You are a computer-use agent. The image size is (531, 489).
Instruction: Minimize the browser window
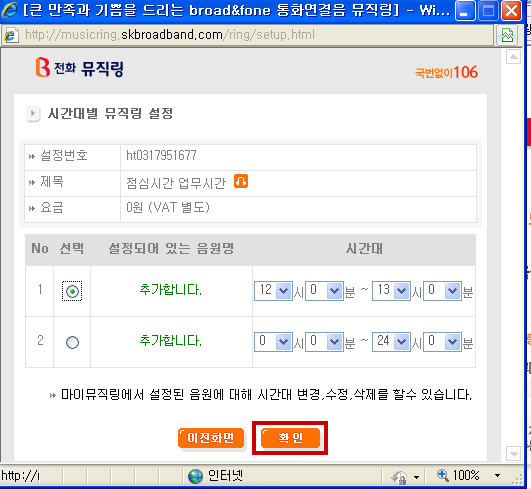pyautogui.click(x=464, y=11)
